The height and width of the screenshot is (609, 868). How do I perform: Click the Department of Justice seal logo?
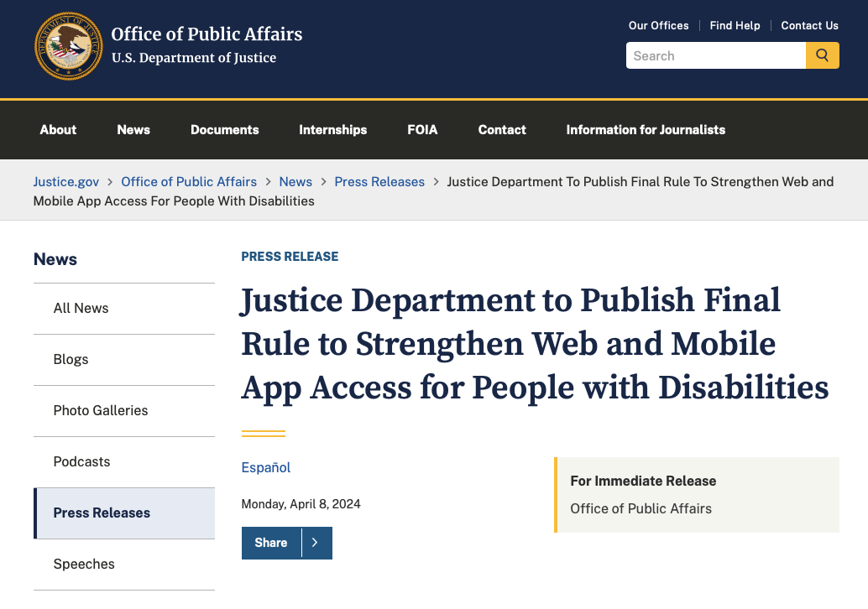[x=69, y=46]
